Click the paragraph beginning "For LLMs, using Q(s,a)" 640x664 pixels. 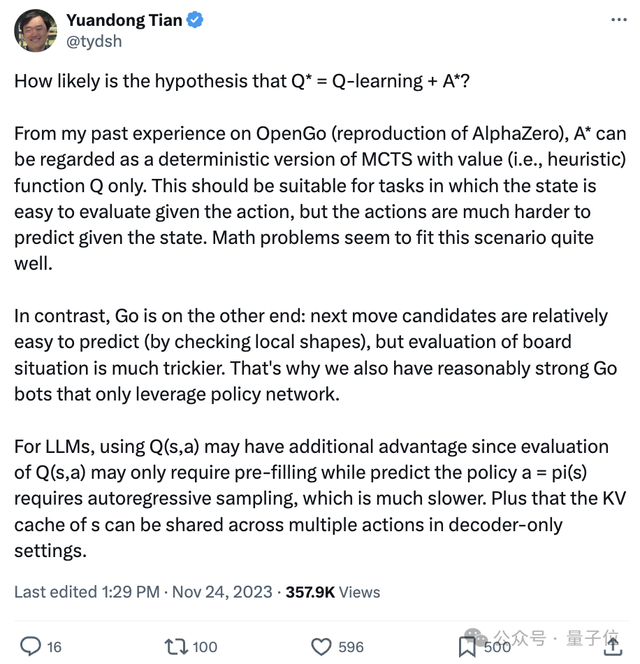pos(310,498)
